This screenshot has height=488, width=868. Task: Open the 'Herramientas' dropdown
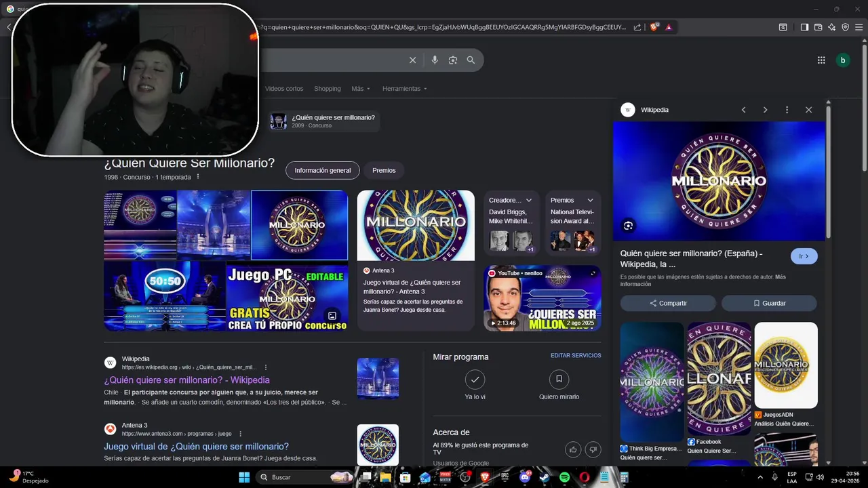405,89
